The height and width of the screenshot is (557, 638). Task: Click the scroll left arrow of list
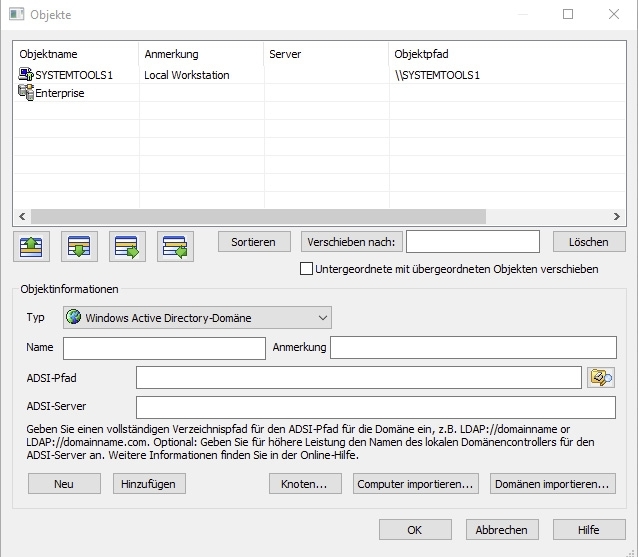point(22,216)
